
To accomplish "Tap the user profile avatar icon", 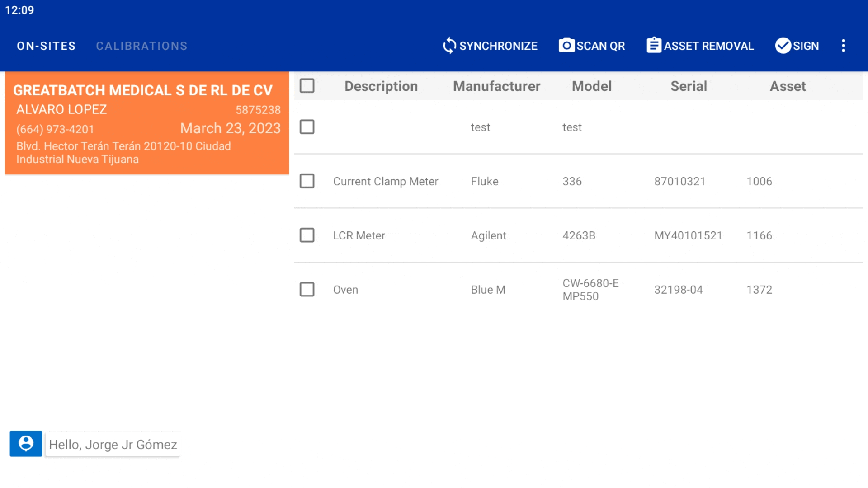I will pos(26,444).
